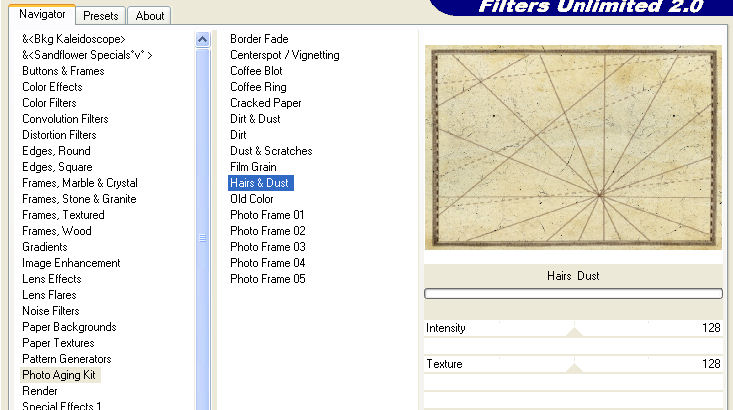Open the Noise Filters category
Viewport: 733px width, 410px height.
point(50,311)
